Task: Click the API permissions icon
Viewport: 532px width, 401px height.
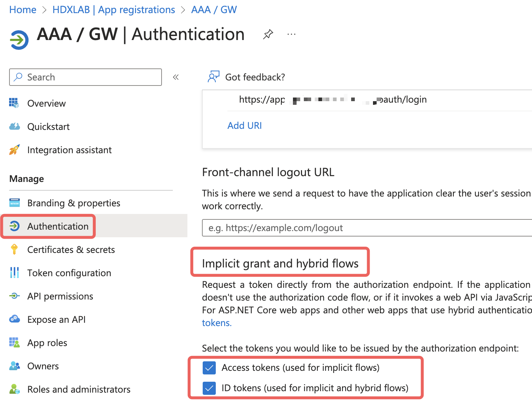Action: click(15, 296)
